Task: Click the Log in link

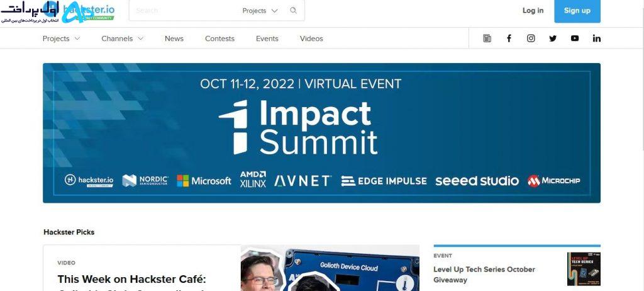Action: click(x=533, y=11)
